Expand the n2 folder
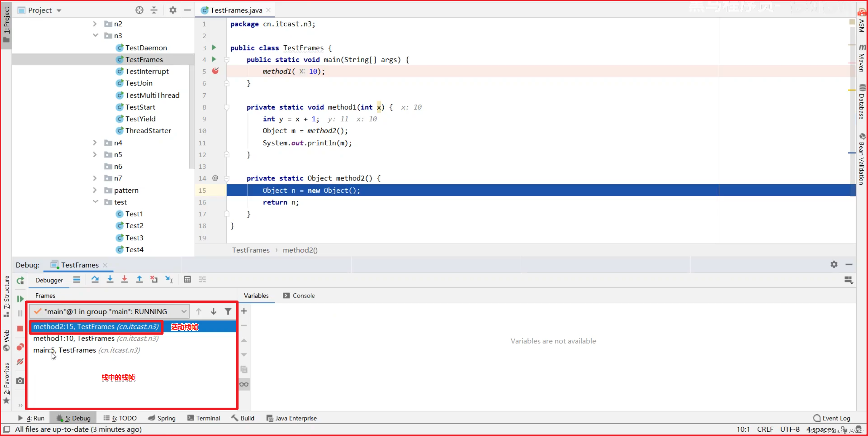The width and height of the screenshot is (868, 436). (x=95, y=24)
